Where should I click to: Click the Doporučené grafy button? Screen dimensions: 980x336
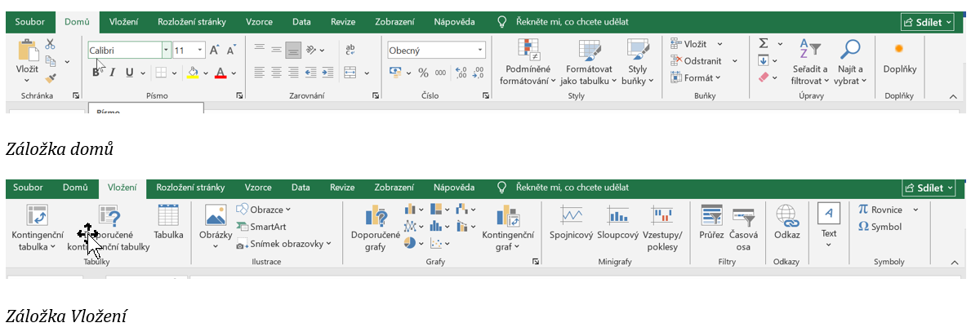point(375,228)
